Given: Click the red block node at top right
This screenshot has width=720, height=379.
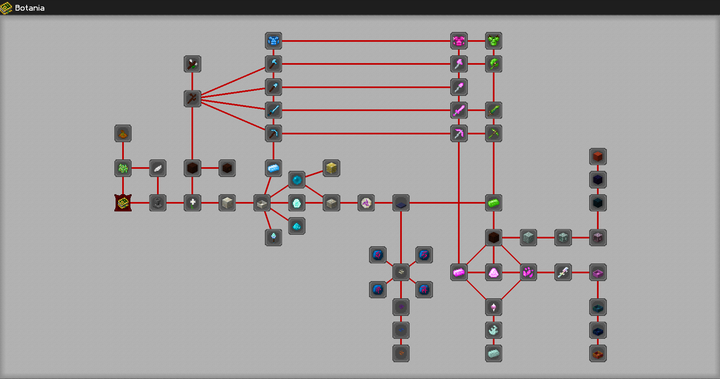Looking at the screenshot, I should (x=598, y=157).
